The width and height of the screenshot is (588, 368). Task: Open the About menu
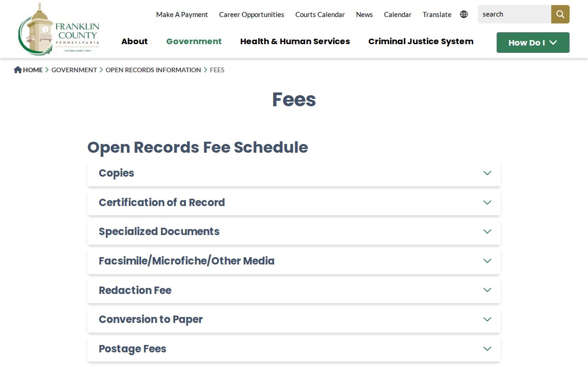pos(135,41)
